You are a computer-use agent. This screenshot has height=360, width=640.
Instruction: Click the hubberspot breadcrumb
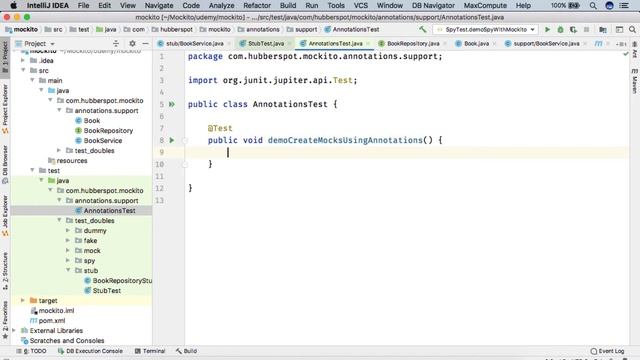pos(176,29)
